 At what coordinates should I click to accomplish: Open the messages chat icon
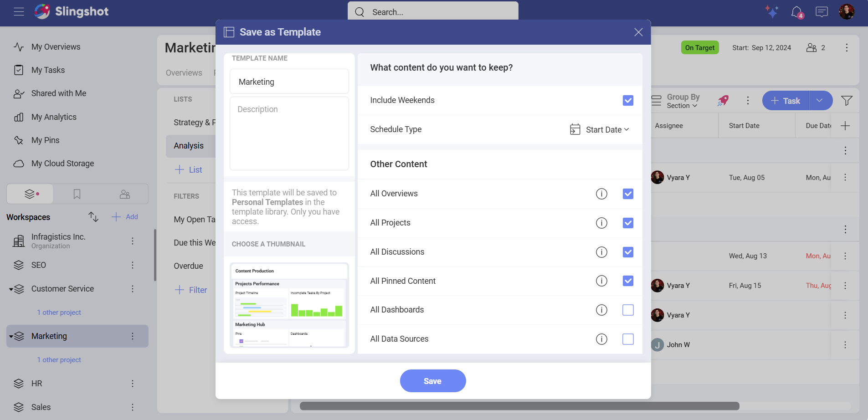821,12
